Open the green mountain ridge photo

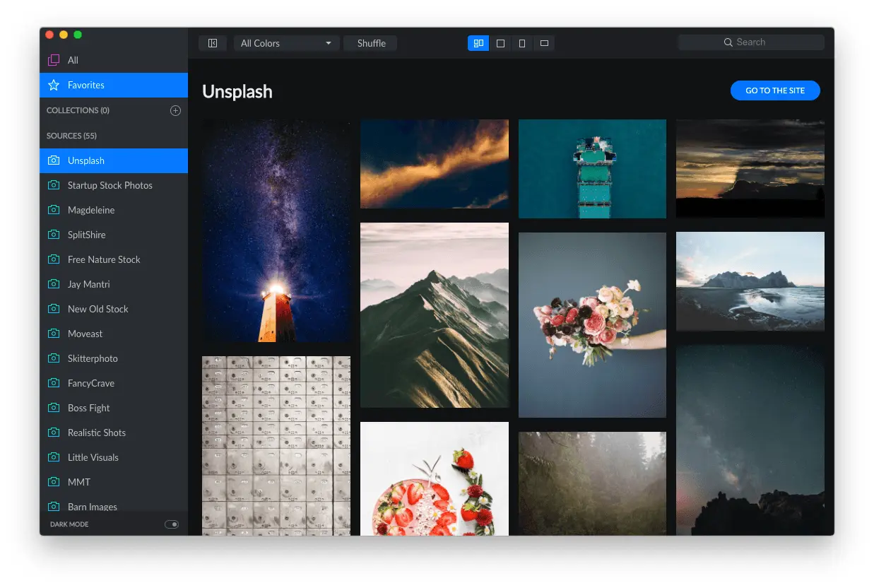[x=435, y=315]
